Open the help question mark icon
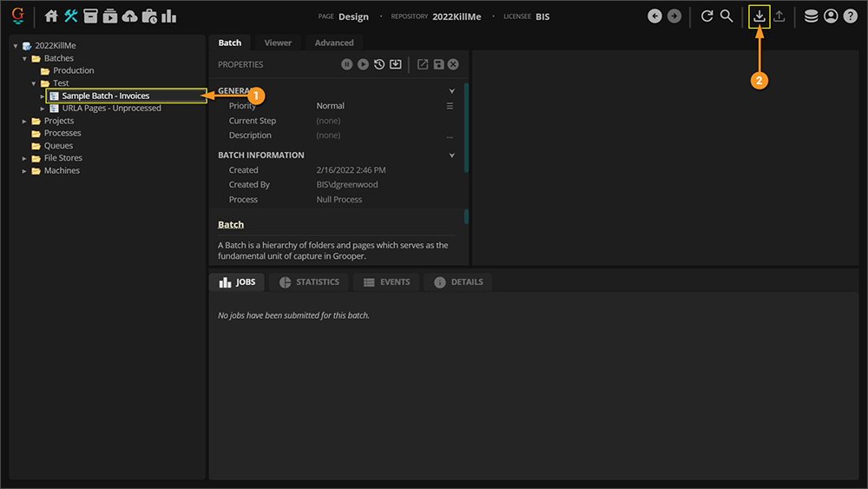Viewport: 868px width, 489px height. coord(851,16)
